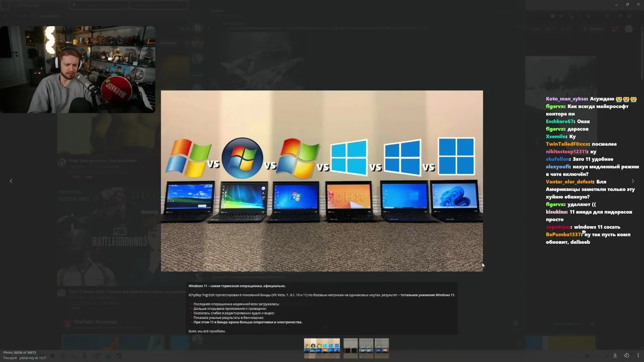644x362 pixels.
Task: Open the three-dot more options menu
Action: point(638,355)
